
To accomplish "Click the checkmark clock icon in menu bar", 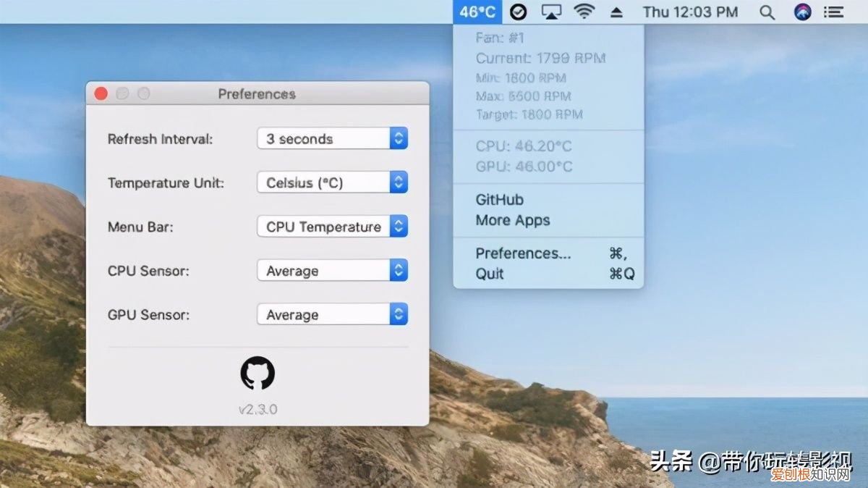I will (x=518, y=12).
